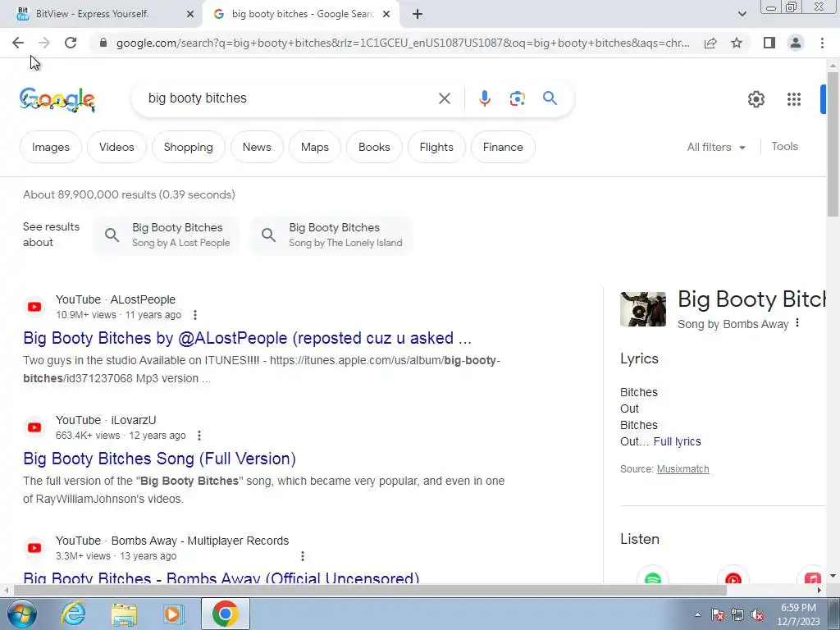Image resolution: width=840 pixels, height=630 pixels.
Task: Open the browser side panel icon
Action: (x=769, y=43)
